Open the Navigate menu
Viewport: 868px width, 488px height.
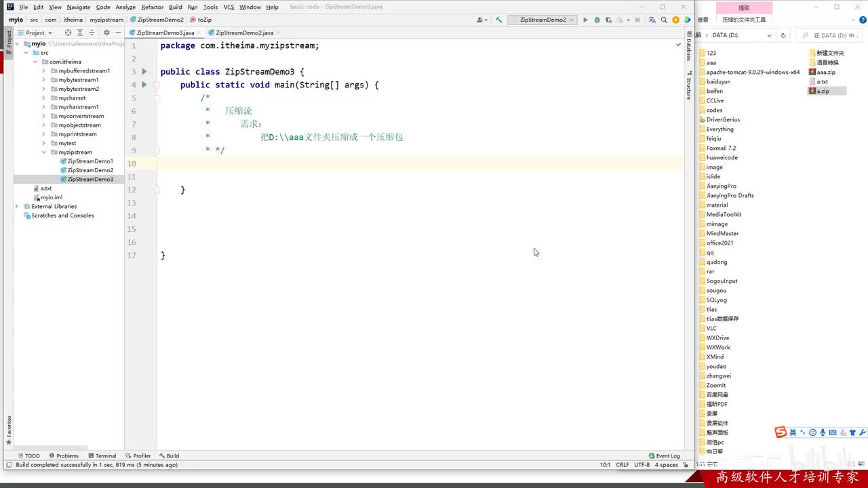point(78,7)
